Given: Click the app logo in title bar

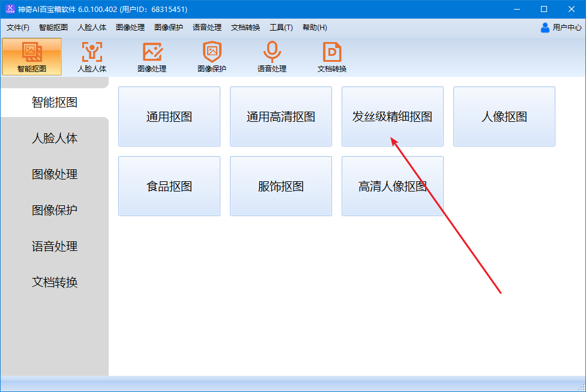Looking at the screenshot, I should click(10, 9).
